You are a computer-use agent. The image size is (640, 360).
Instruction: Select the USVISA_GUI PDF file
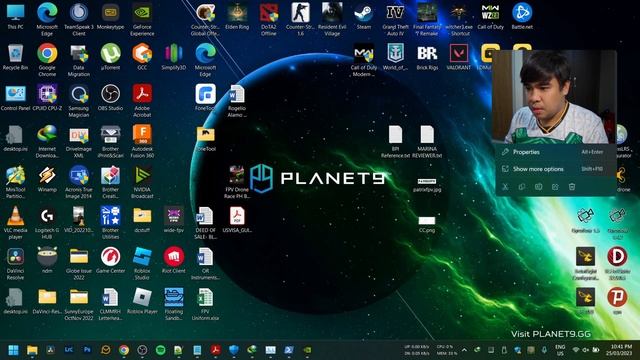tap(237, 220)
